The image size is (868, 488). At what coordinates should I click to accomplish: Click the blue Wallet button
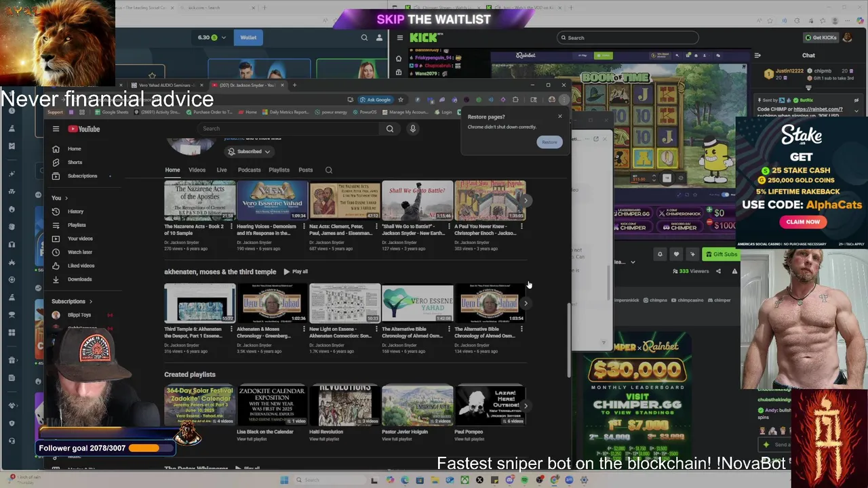tap(248, 38)
